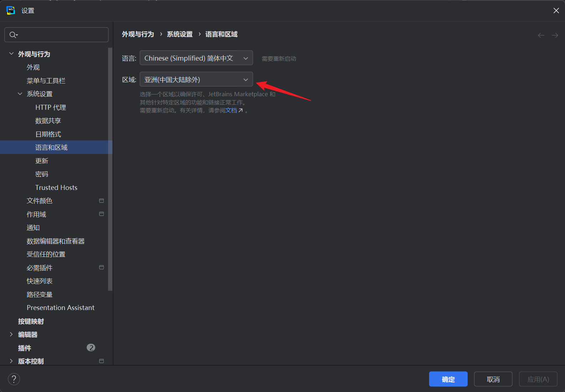Open the 区域 dropdown showing 亚洲(中国大陆除外)
The height and width of the screenshot is (392, 565).
click(x=196, y=79)
